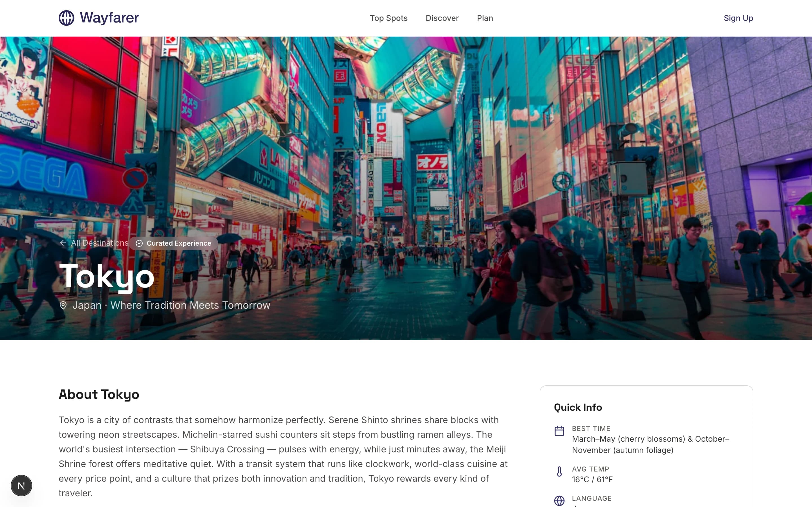812x507 pixels.
Task: Navigate to the Discover page
Action: 442,18
